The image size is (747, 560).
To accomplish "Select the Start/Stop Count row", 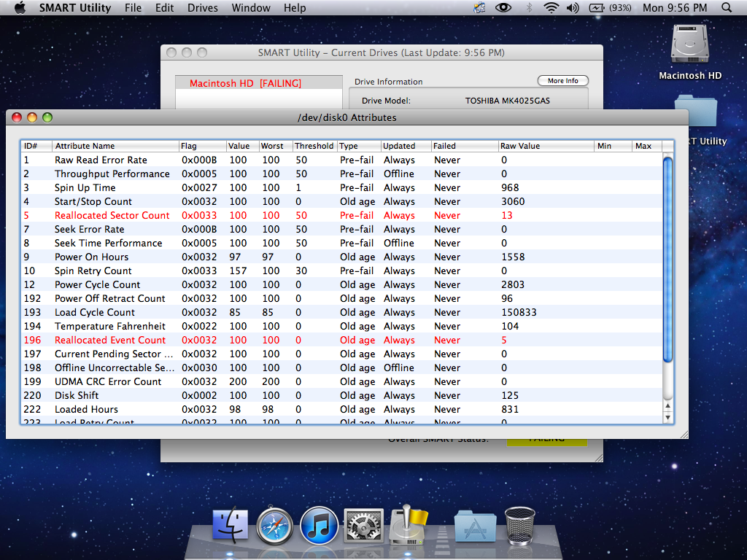I will [341, 201].
